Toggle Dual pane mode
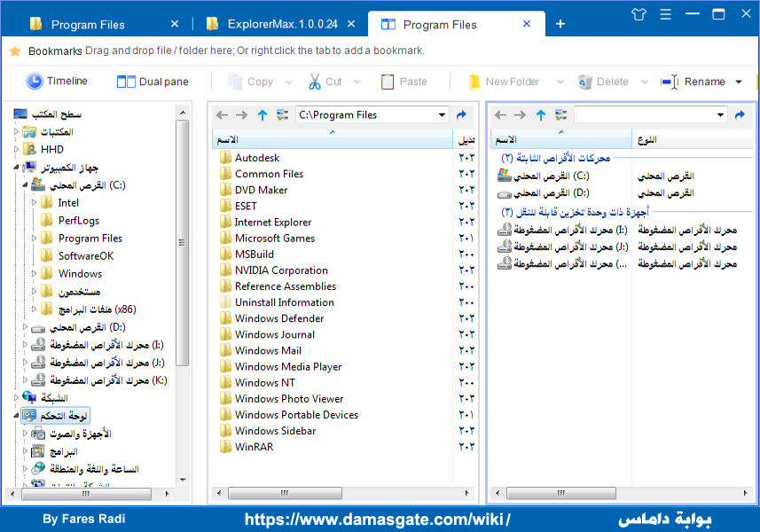 [153, 82]
